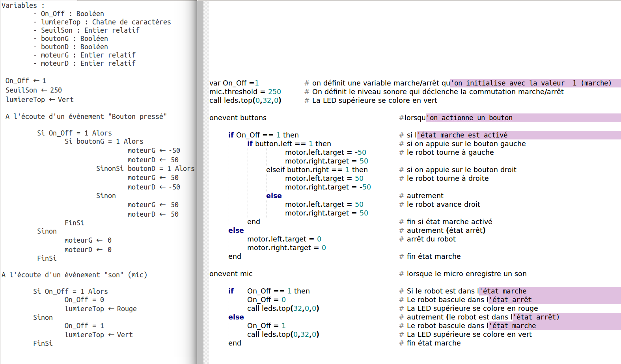
Task: Click comment "si on appuie sur le bouton droit"
Action: [458, 170]
